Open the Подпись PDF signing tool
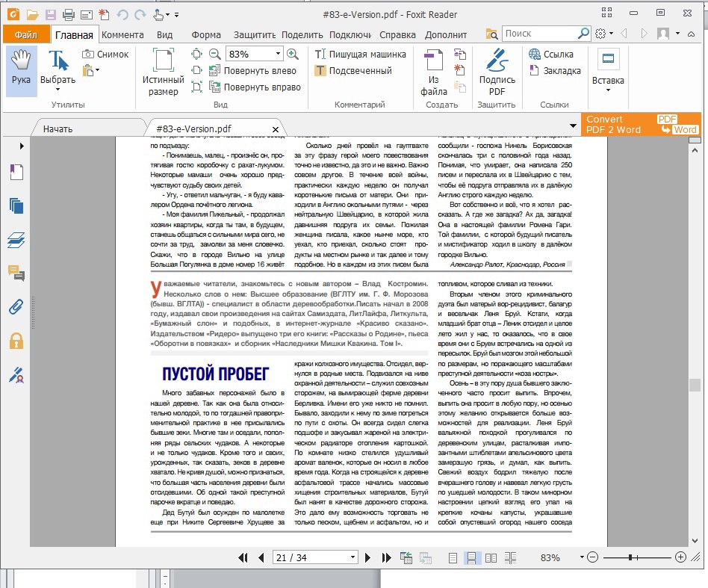The width and height of the screenshot is (708, 588). (497, 72)
